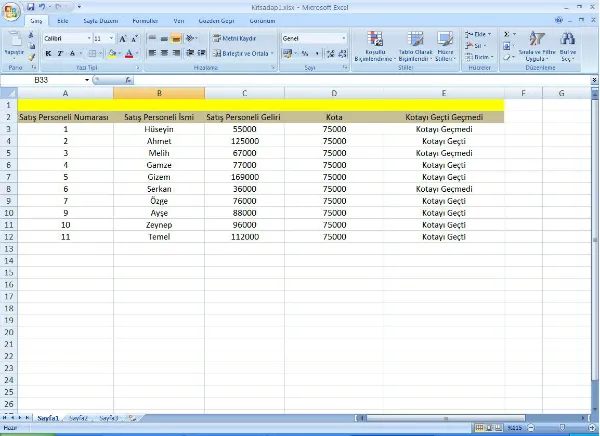The image size is (600, 436).
Task: Open the Name Box dropdown arrow
Action: pos(87,79)
